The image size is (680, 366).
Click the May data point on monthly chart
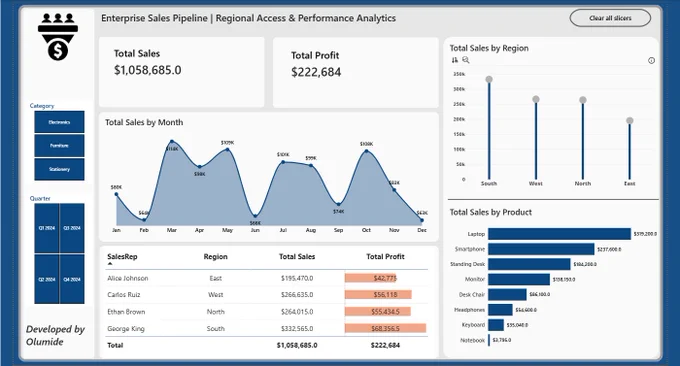click(227, 149)
